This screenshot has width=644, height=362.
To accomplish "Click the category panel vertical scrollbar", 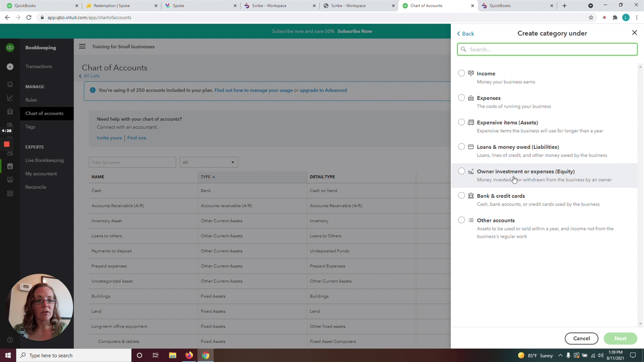I will (640, 191).
